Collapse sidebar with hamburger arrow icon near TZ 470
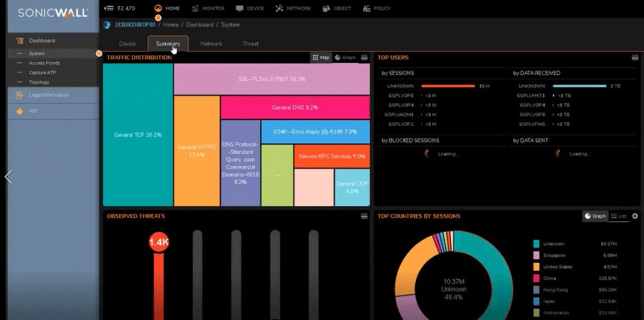Viewport: 644px width, 320px height. click(109, 8)
